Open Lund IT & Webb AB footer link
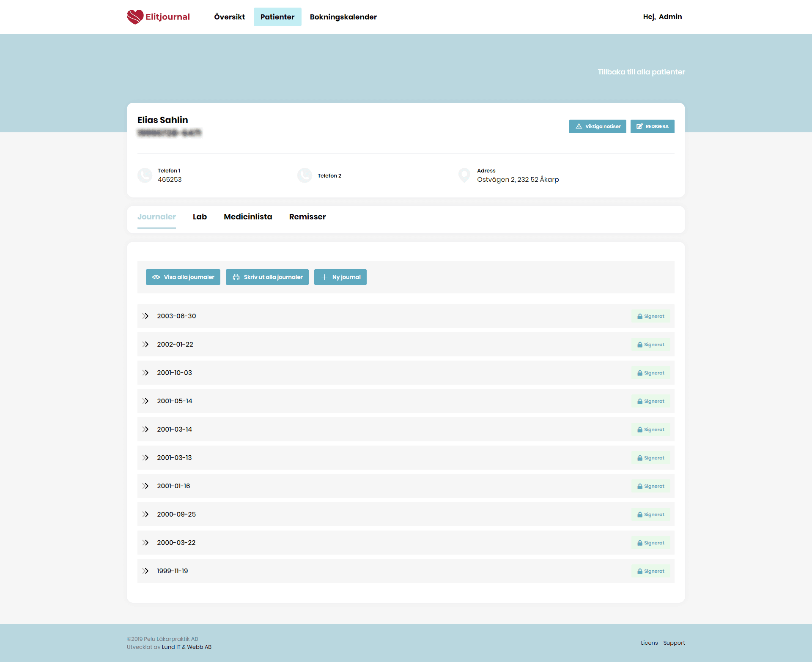 (187, 647)
